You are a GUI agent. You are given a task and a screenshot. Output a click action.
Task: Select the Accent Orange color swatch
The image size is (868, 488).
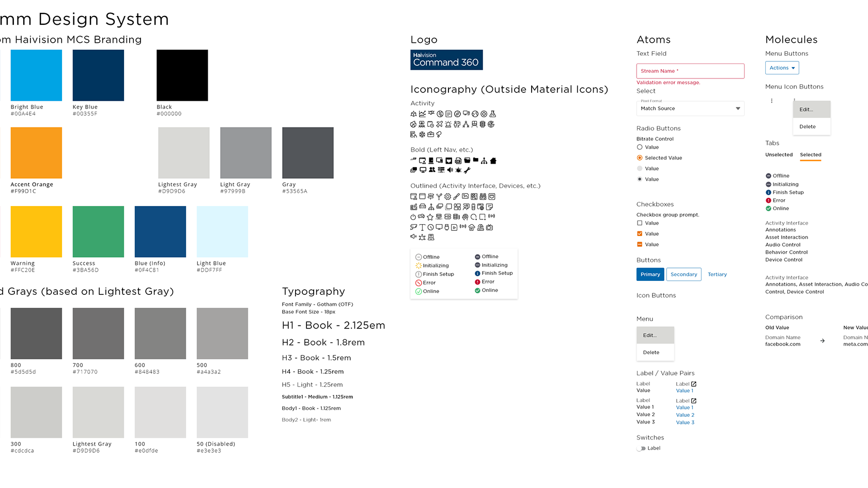(x=36, y=153)
